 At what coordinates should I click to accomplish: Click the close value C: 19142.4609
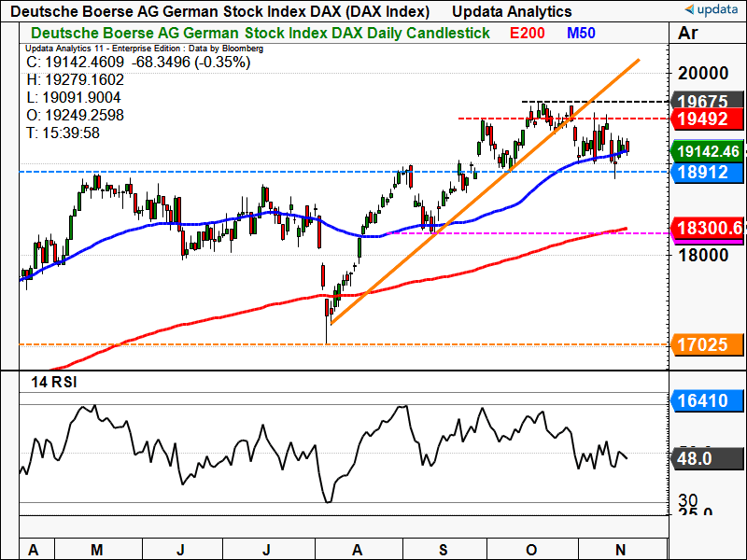click(x=76, y=63)
